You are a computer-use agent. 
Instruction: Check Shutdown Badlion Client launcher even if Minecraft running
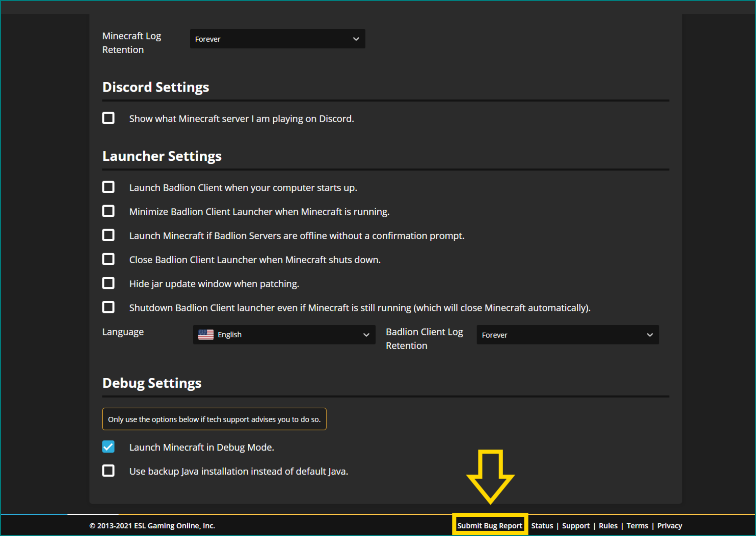[x=108, y=307]
